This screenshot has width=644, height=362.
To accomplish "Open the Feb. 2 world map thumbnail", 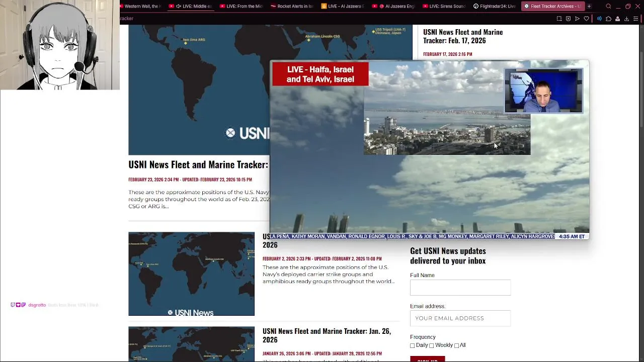I will 191,274.
